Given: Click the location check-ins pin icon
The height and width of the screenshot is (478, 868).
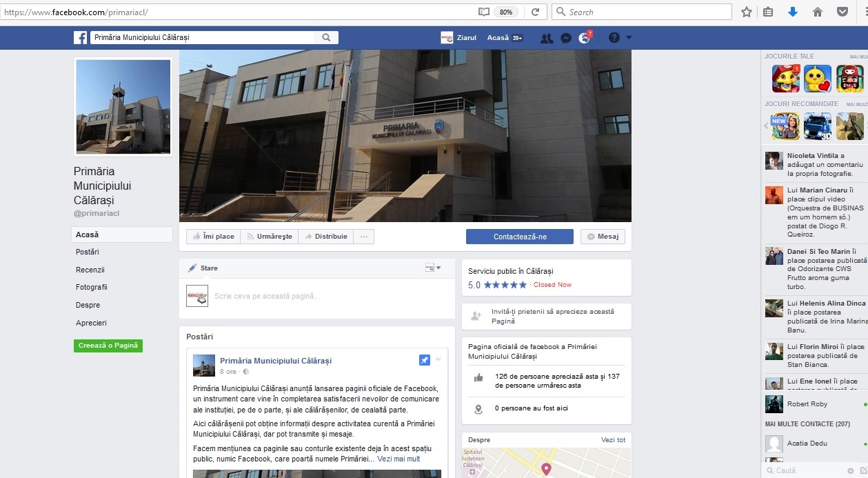Looking at the screenshot, I should coord(478,409).
